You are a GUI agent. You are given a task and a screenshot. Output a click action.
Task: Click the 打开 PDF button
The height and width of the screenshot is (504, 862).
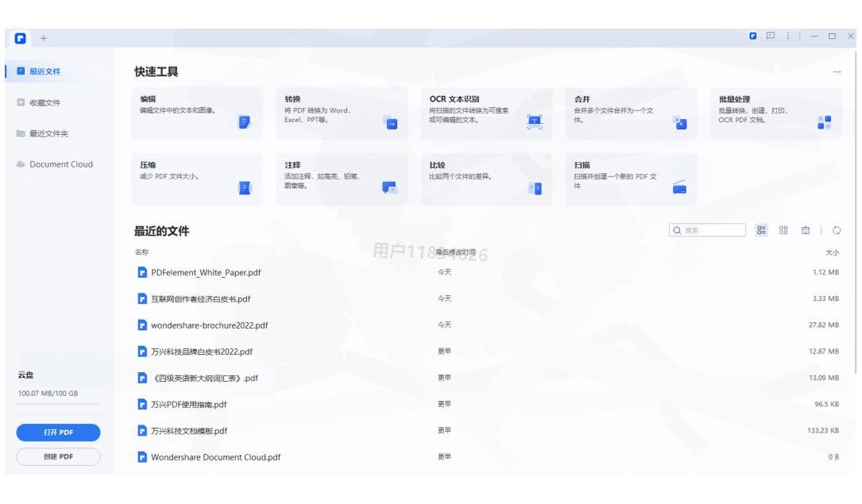[58, 432]
